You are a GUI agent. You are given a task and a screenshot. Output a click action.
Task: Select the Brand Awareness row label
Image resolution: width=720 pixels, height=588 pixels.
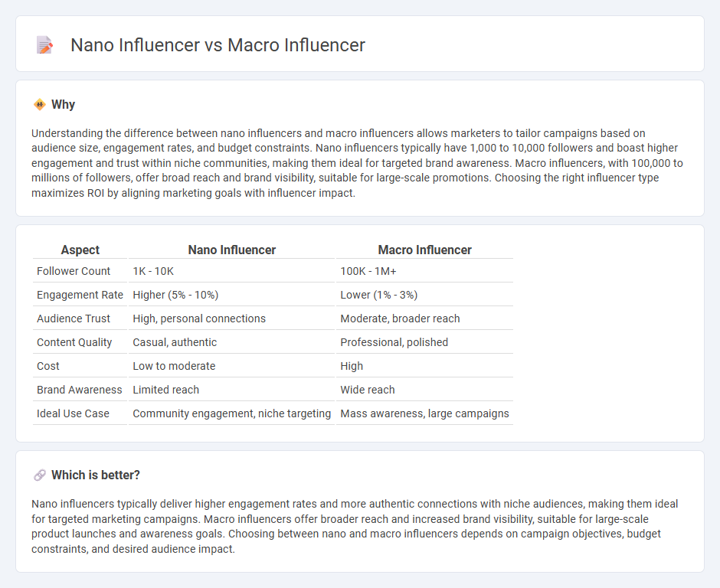(80, 390)
